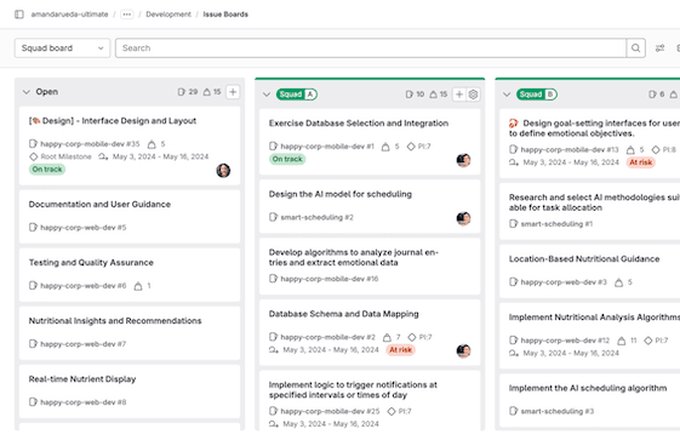Click assignee avatar on Interface Design card
Image resolution: width=680 pixels, height=440 pixels.
coord(223,170)
